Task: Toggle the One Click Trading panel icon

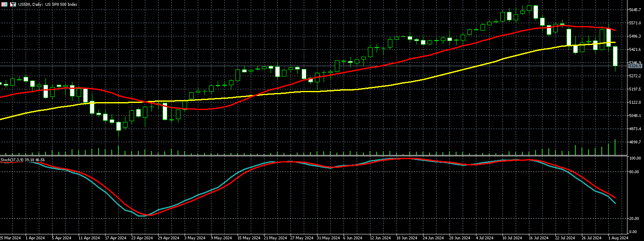Action: coord(12,4)
